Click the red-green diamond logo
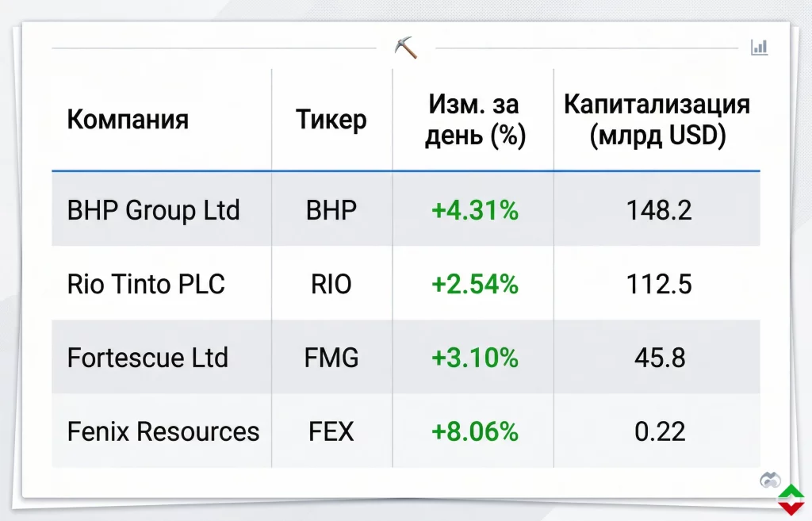Viewport: 812px width, 521px height. pyautogui.click(x=791, y=500)
